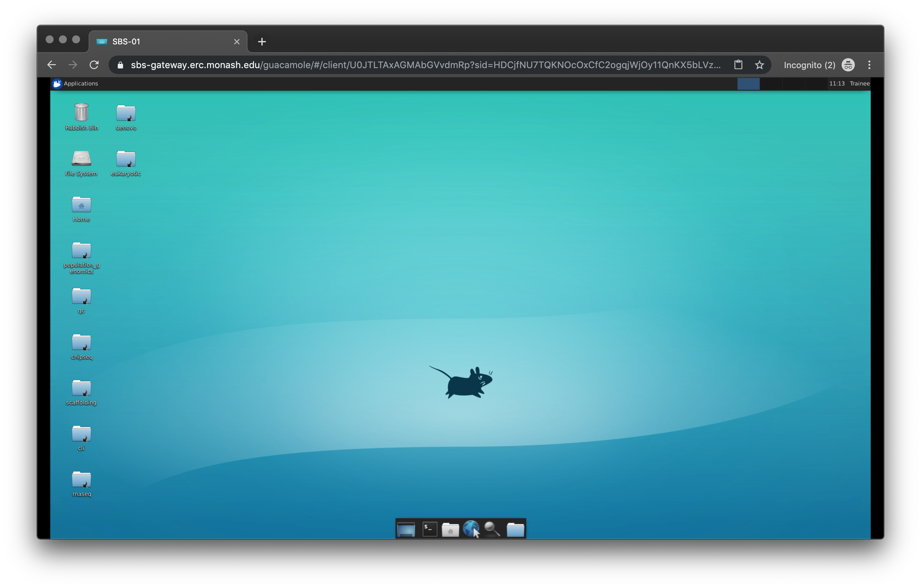
Task: Click the clipboard icon in address bar
Action: 739,65
